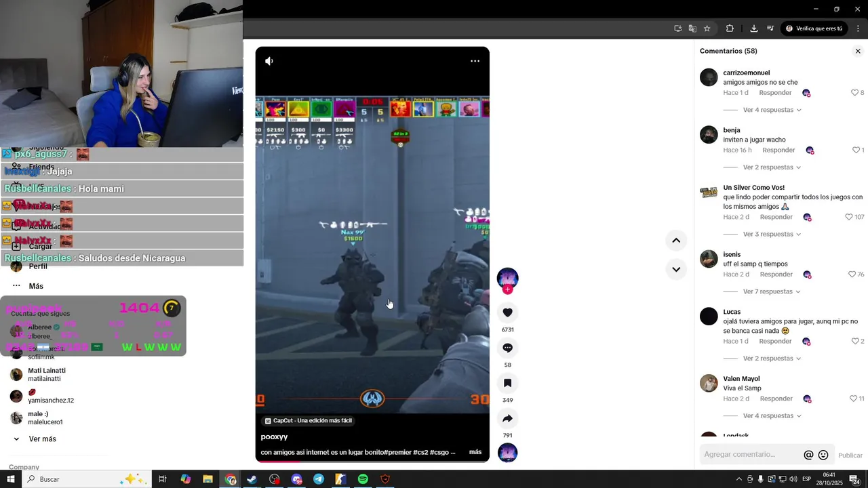Expand Ver 3 respuestas
Viewport: 868px width, 488px height.
[772, 234]
